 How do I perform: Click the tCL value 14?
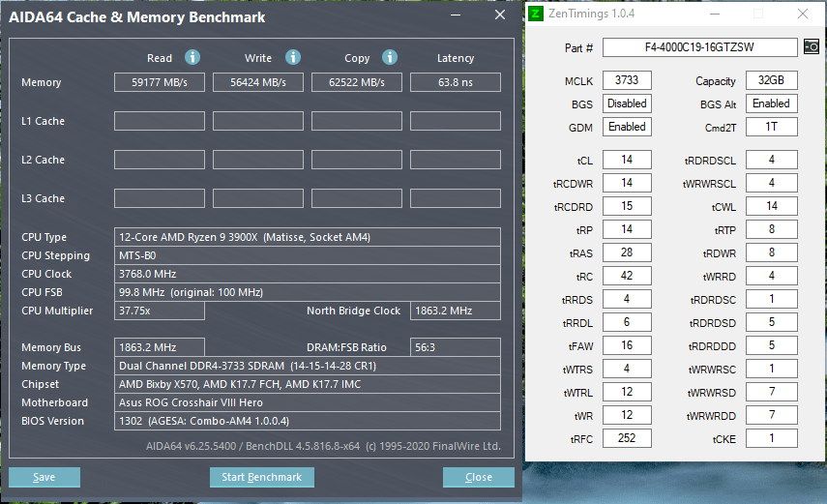point(627,160)
